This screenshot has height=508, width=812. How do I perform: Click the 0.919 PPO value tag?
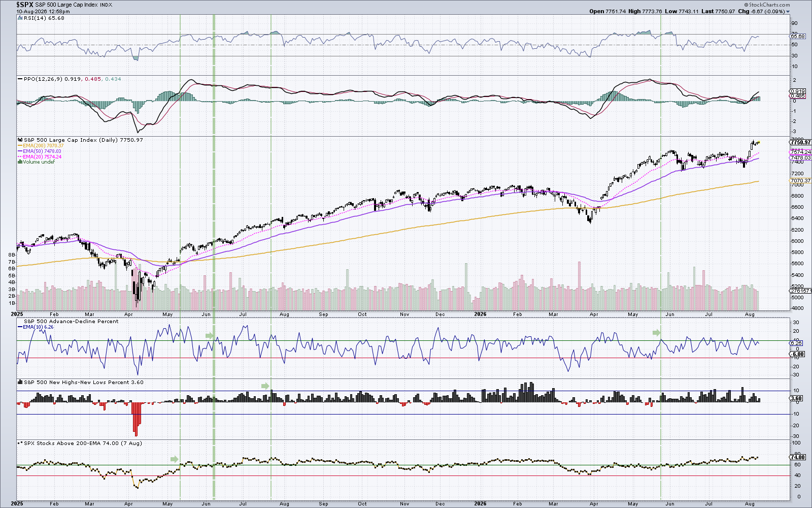click(x=798, y=91)
